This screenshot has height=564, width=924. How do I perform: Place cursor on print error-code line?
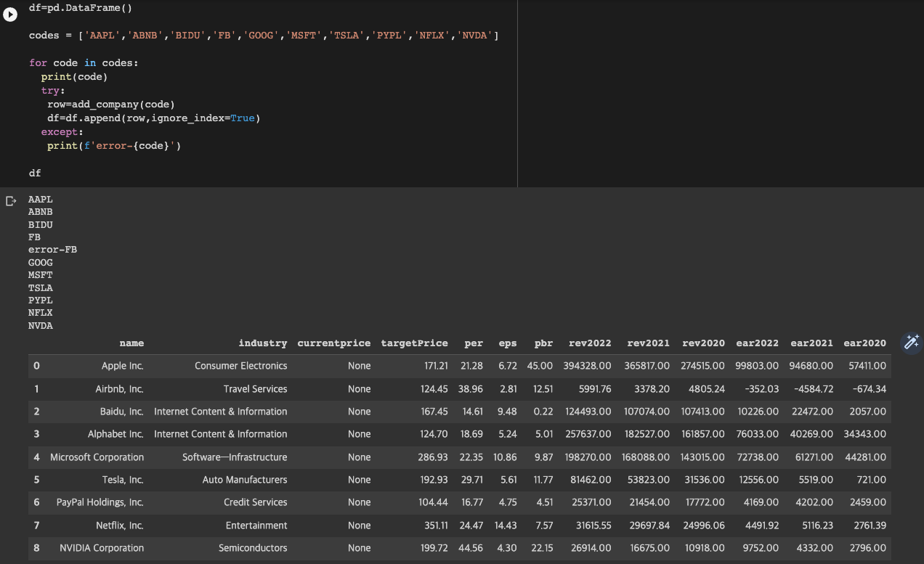pos(114,146)
